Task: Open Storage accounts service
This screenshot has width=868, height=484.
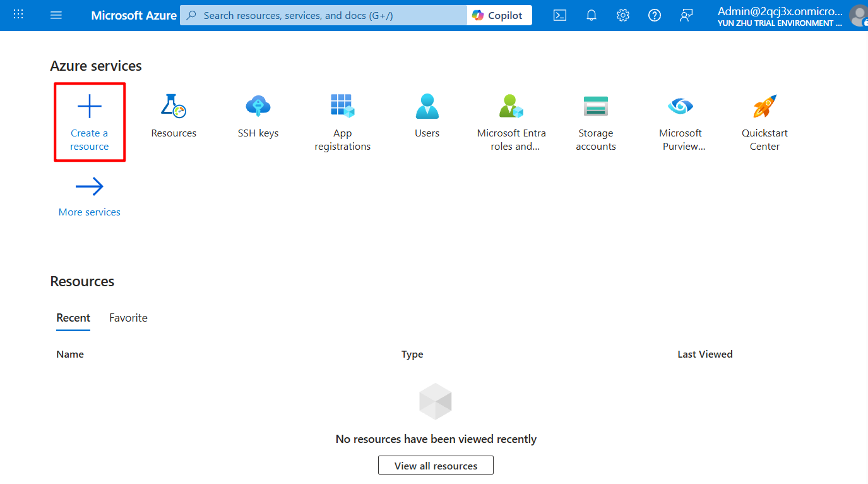Action: click(x=596, y=107)
